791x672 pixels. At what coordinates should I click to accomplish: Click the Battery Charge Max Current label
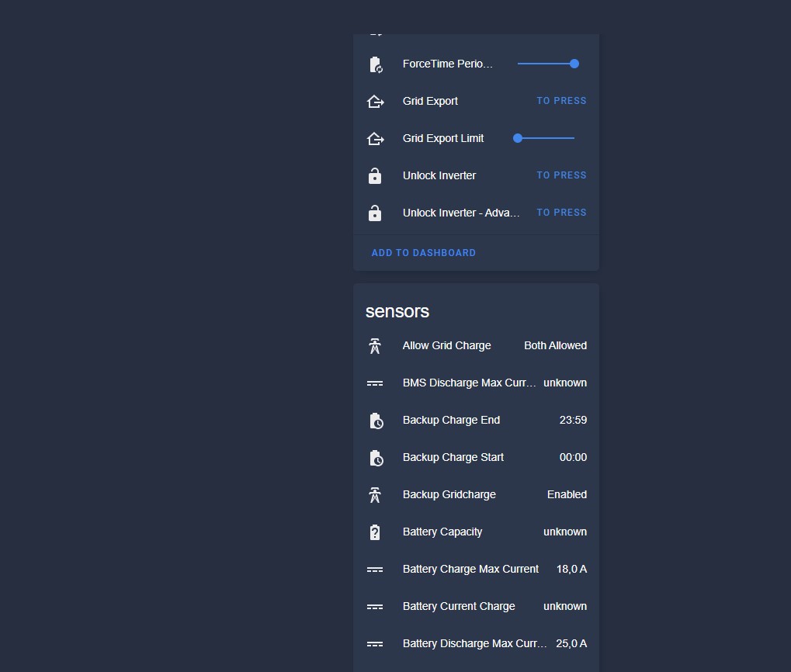[x=470, y=569]
